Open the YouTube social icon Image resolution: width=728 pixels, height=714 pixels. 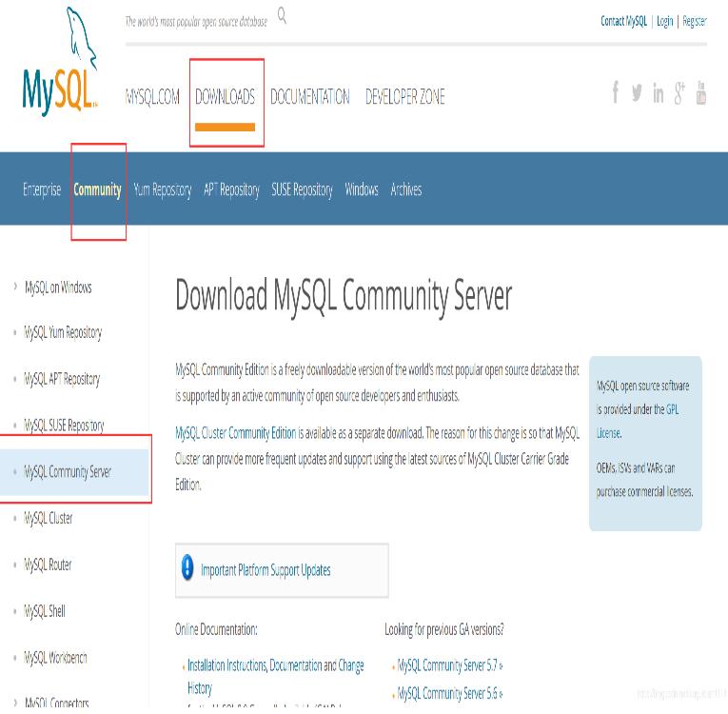coord(701,93)
